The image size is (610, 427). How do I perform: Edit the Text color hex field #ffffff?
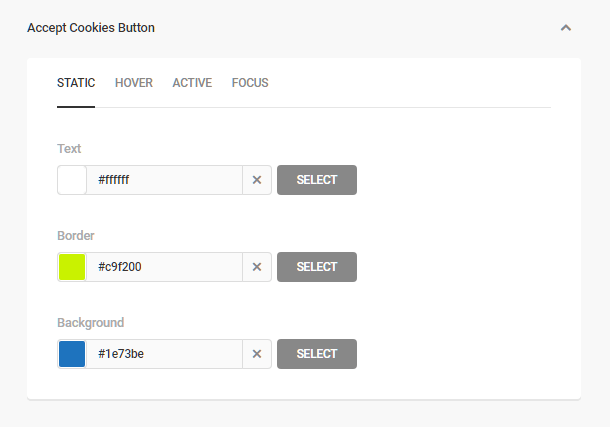[164, 180]
